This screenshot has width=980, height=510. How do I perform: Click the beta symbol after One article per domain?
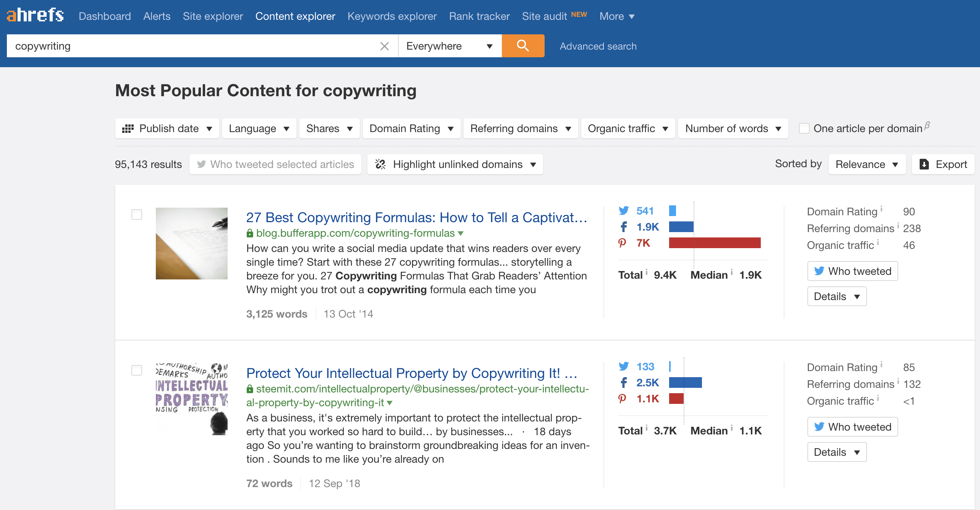927,125
